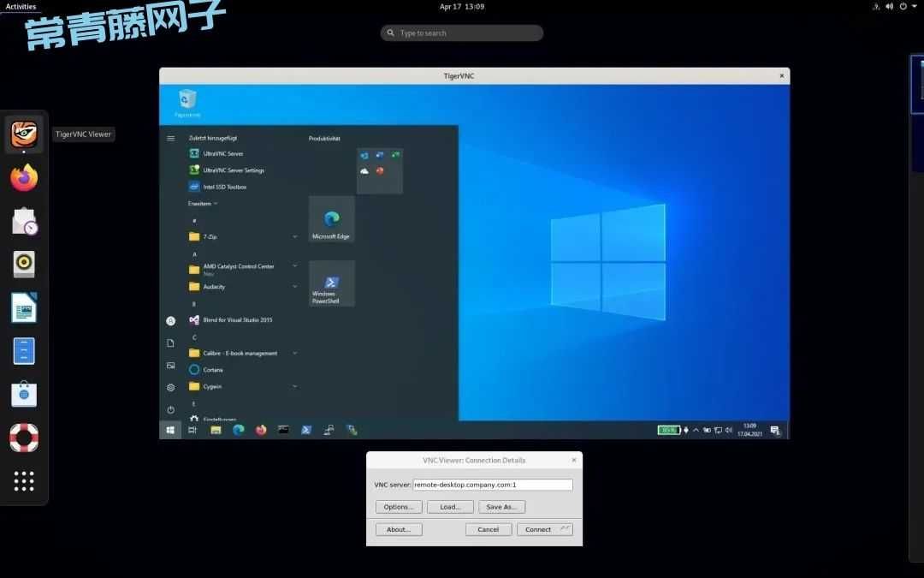924x578 pixels.
Task: Open the Recycle Bin on remote desktop
Action: point(187,103)
